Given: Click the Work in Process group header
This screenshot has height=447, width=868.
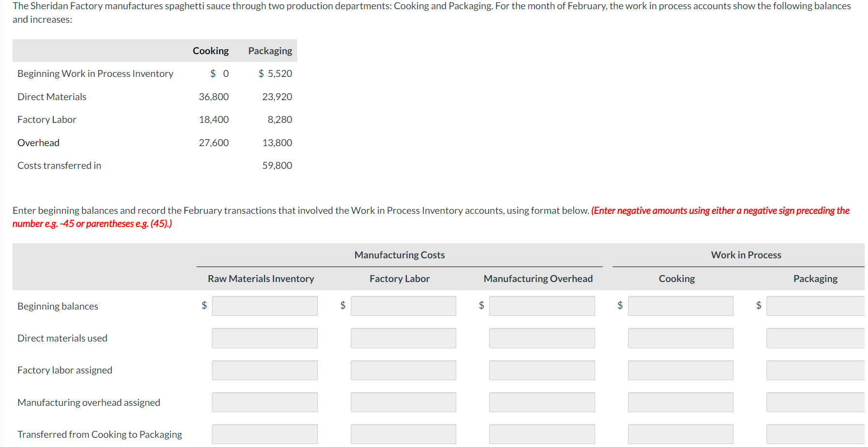Looking at the screenshot, I should coord(746,255).
